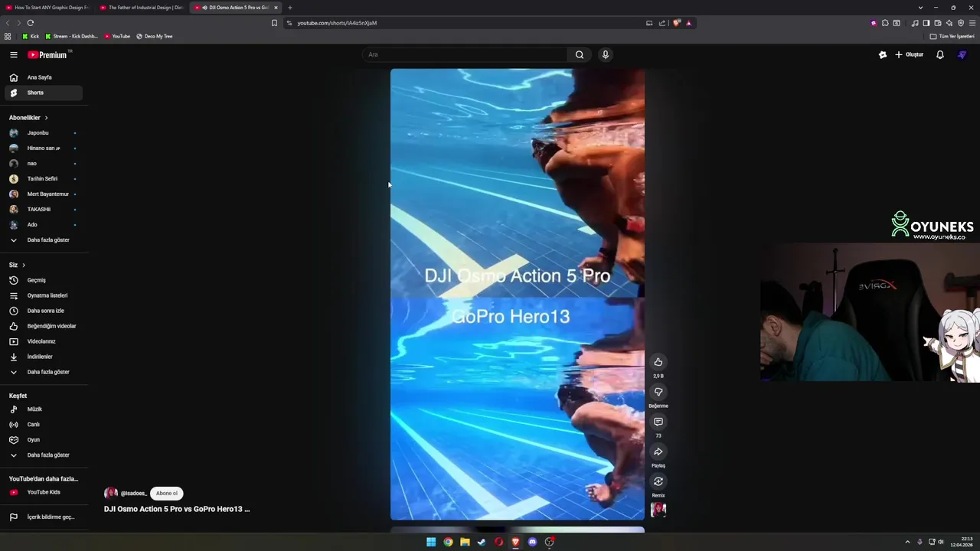Open Brave Shields lion icon
The height and width of the screenshot is (551, 980).
pyautogui.click(x=677, y=23)
